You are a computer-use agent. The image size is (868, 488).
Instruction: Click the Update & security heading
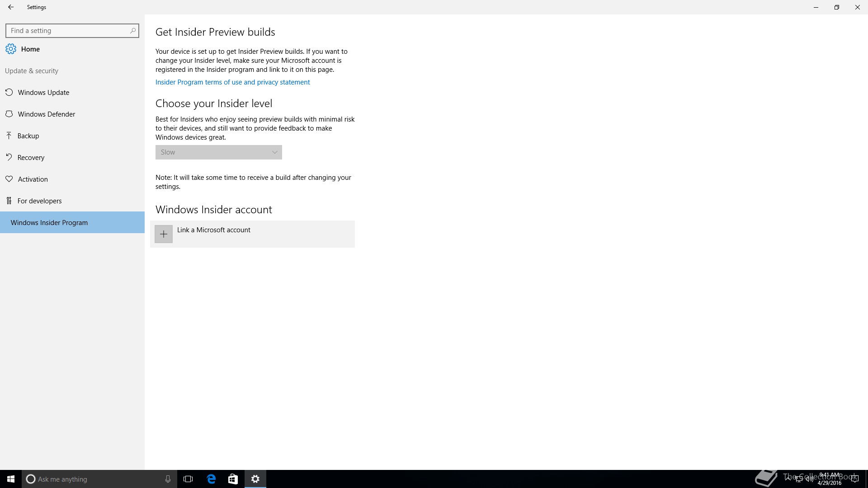(32, 71)
